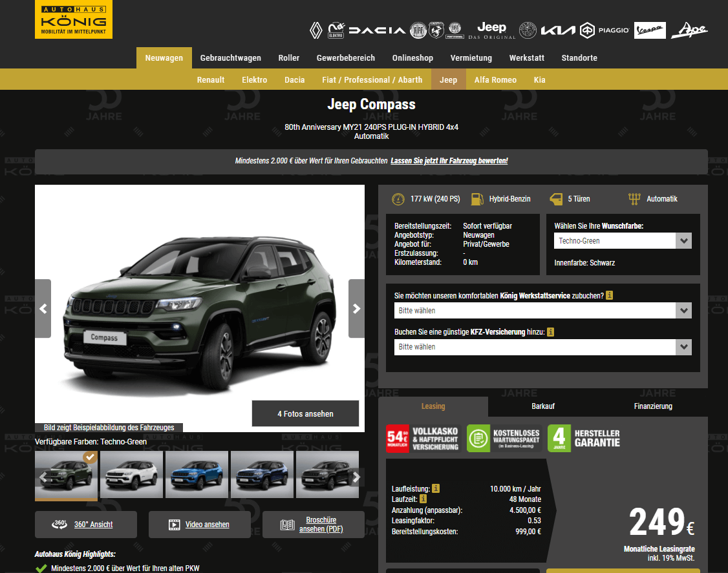
Task: Open the round Fiat brand logo
Action: click(418, 30)
